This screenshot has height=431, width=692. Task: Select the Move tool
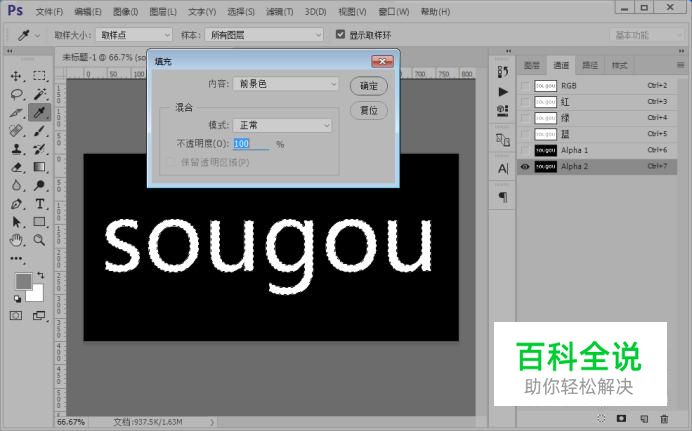tap(16, 76)
